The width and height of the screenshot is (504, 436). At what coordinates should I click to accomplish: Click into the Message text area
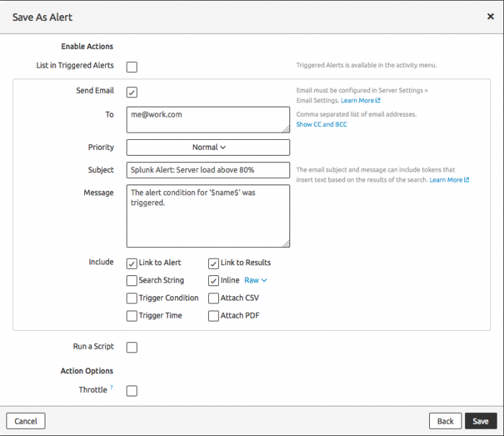click(208, 216)
